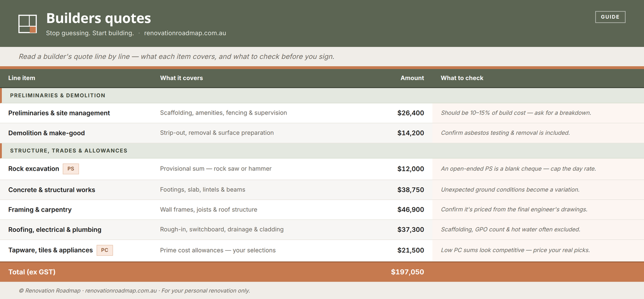
Task: Select the Demolition & make-good row
Action: [x=322, y=133]
